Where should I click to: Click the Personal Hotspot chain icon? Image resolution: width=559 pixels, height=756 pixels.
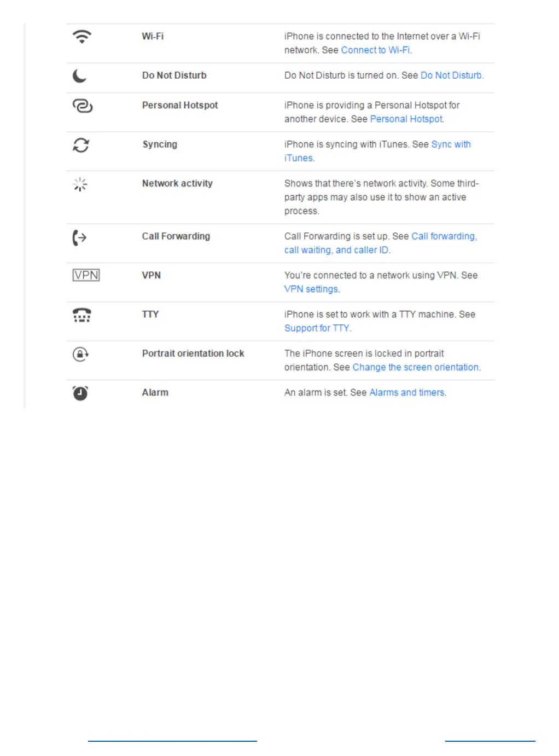pyautogui.click(x=83, y=106)
